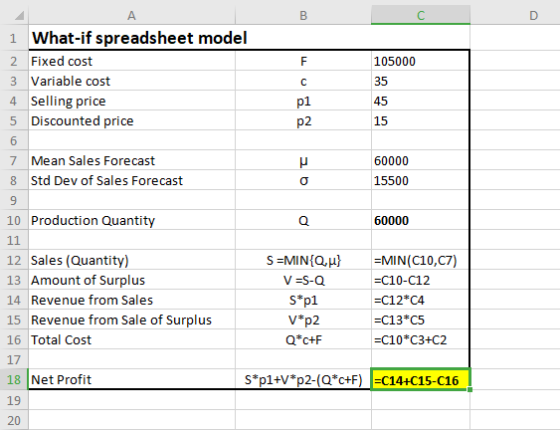Select the 'Selling price' label cell
Image resolution: width=560 pixels, height=430 pixels.
132,101
